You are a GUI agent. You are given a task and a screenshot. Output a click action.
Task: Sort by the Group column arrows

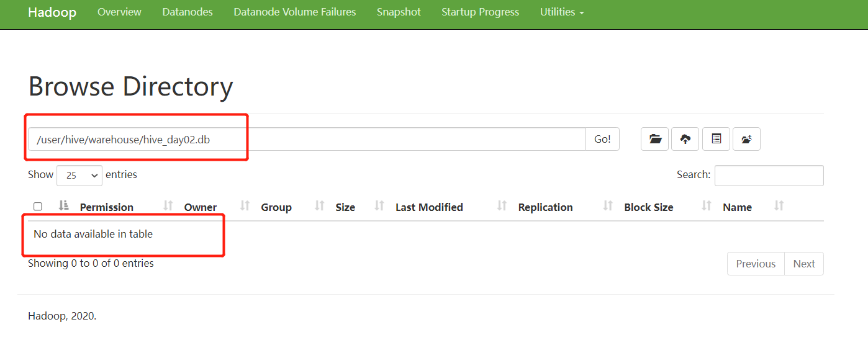click(x=320, y=206)
